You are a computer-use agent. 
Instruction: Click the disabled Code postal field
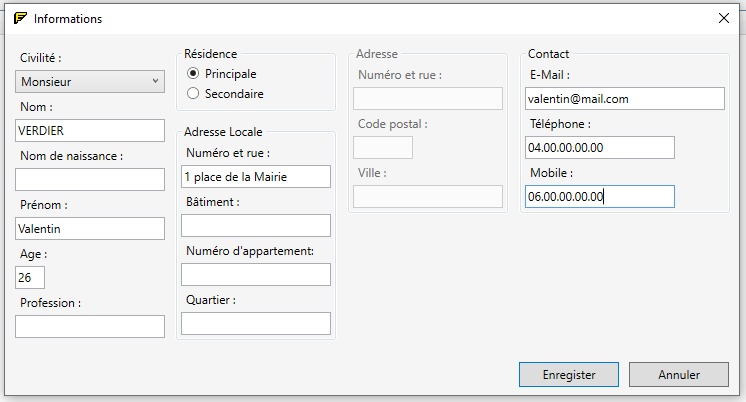[382, 148]
